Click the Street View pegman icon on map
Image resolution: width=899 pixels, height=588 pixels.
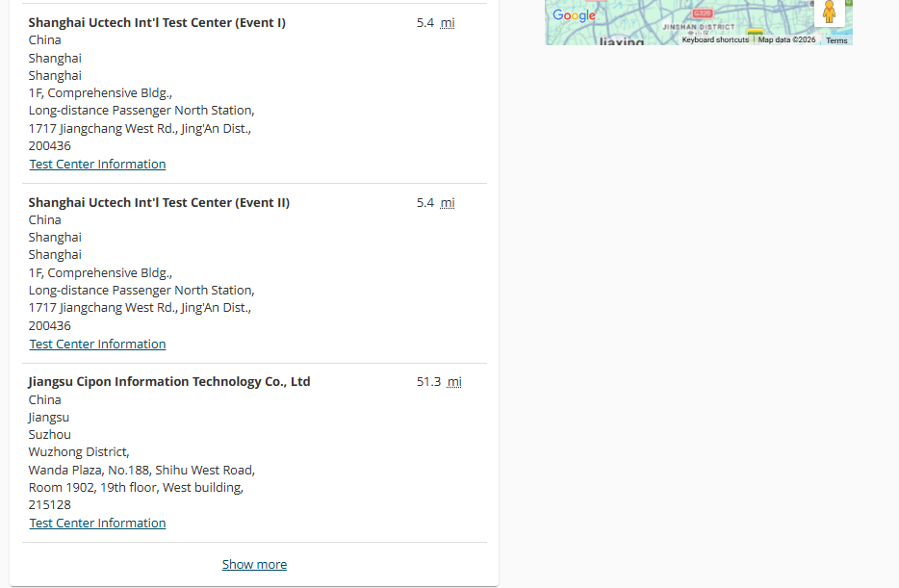tap(829, 13)
